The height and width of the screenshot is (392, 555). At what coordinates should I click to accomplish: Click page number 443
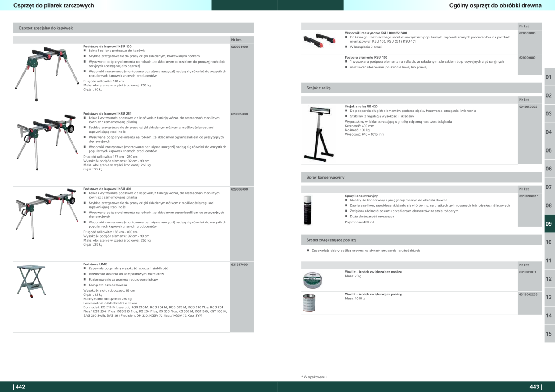click(x=535, y=387)
